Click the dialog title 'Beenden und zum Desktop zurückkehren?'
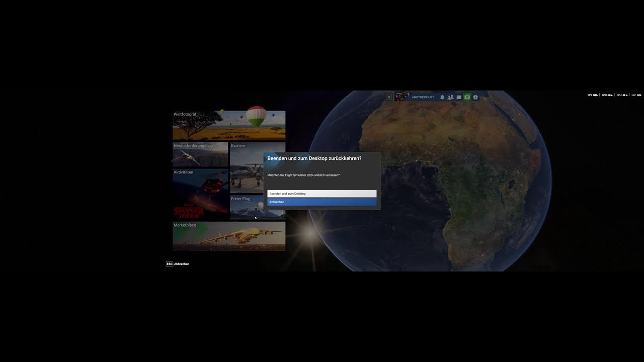The width and height of the screenshot is (644, 362). point(314,158)
